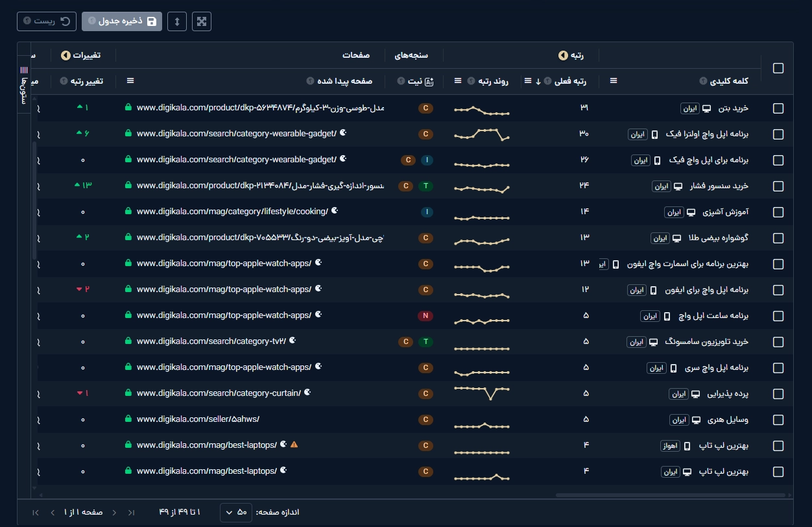The height and width of the screenshot is (527, 812).
Task: Click the صفحات column group header
Action: tap(356, 55)
